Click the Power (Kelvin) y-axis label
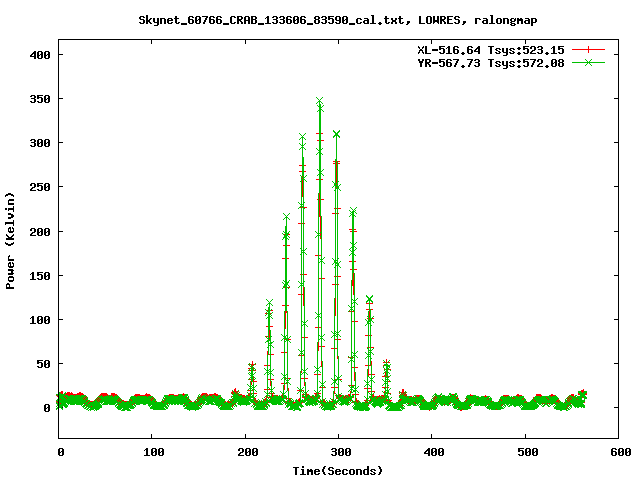This screenshot has width=640, height=480. tap(10, 241)
